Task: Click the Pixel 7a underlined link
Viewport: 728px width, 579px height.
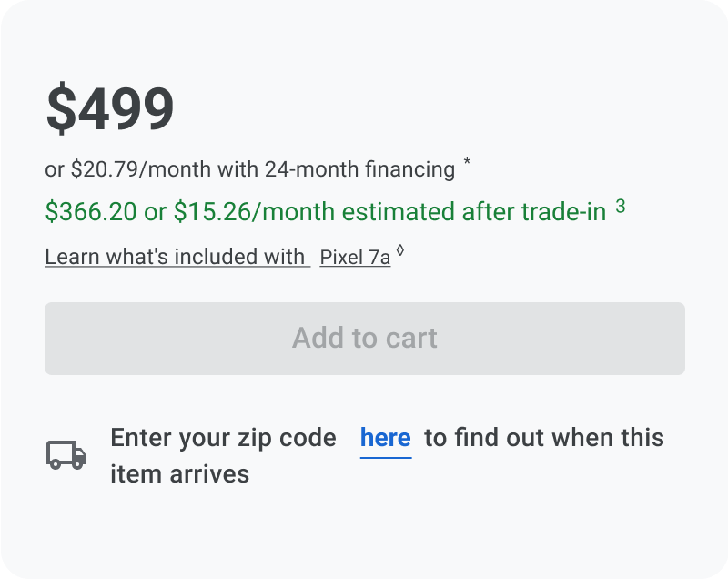Action: [355, 258]
